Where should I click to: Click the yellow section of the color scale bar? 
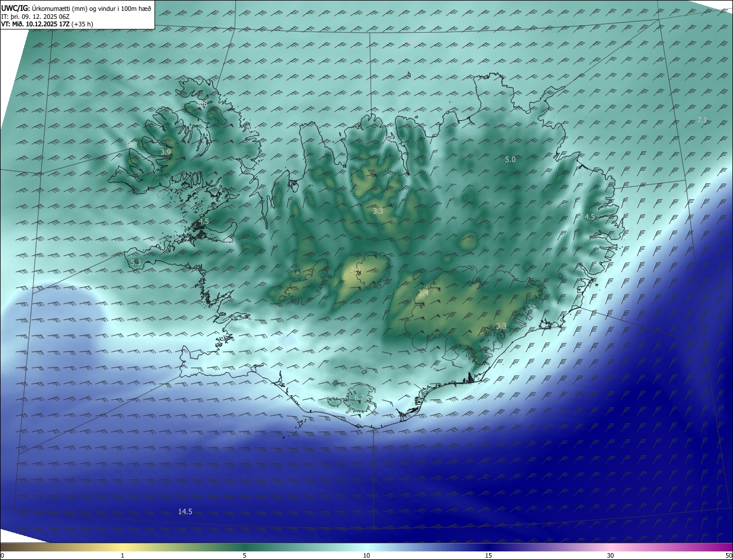tap(123, 547)
